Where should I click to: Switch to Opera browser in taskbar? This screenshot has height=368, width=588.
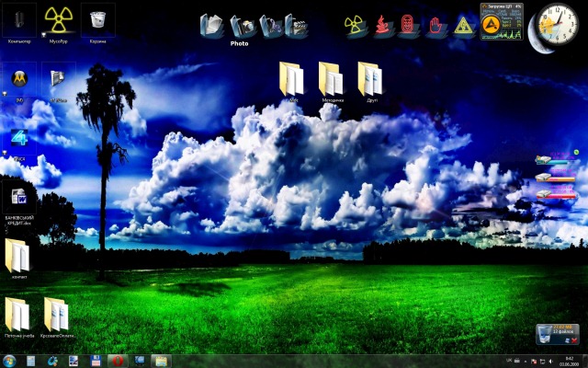[118, 362]
